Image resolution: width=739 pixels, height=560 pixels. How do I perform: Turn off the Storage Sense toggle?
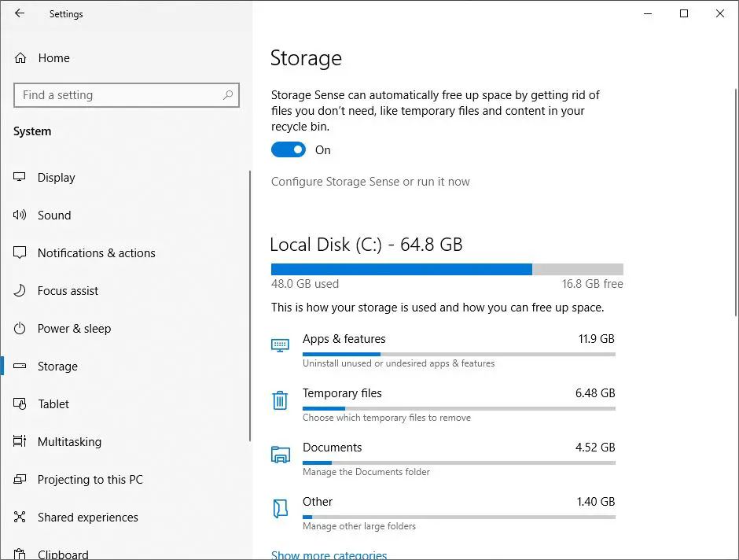288,150
